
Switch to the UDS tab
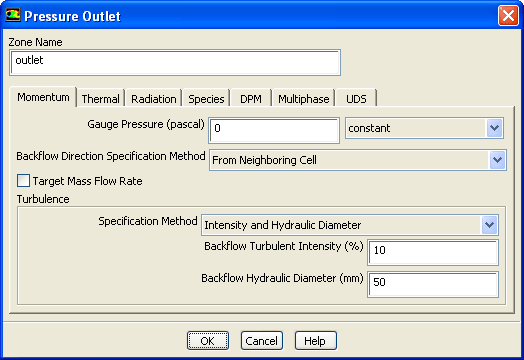[356, 99]
